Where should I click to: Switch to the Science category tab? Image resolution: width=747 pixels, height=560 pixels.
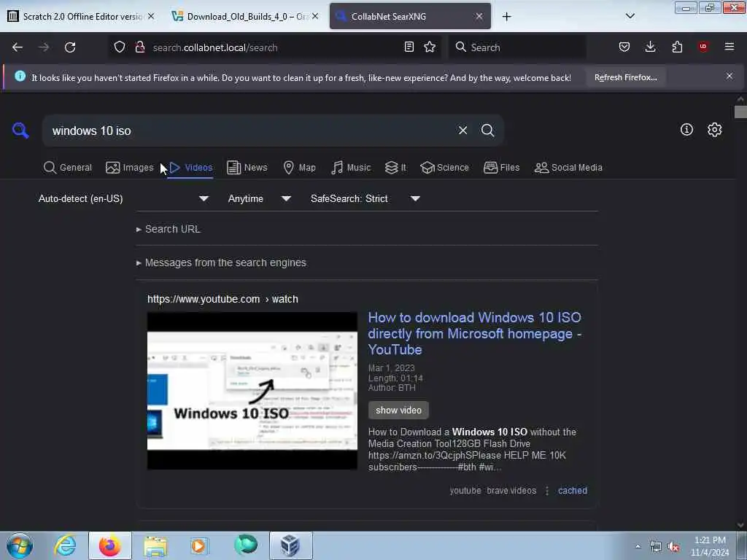(444, 168)
